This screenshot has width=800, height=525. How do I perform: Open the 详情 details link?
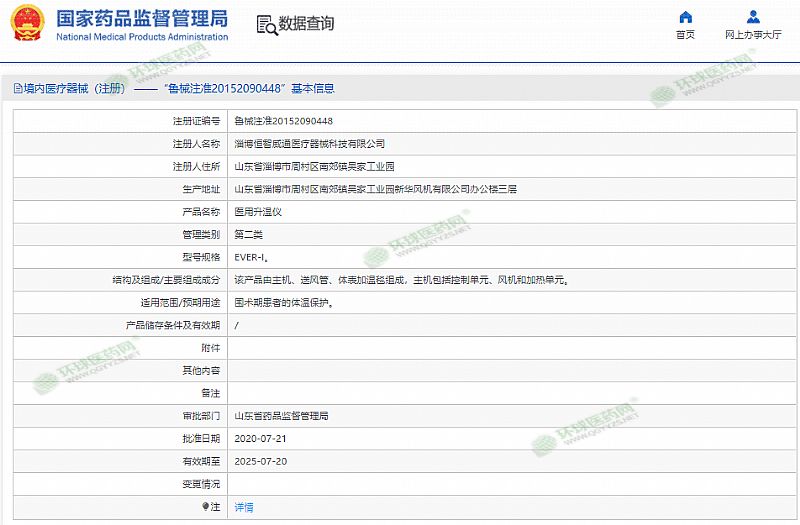244,507
